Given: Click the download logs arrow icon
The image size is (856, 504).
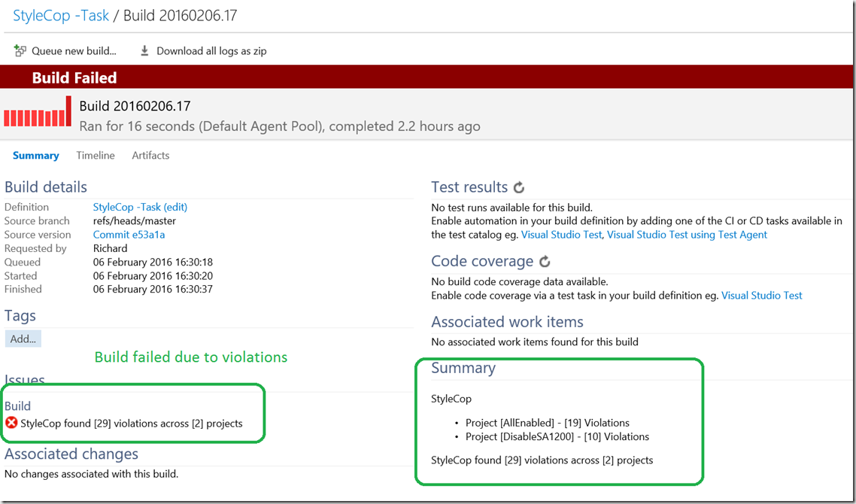Looking at the screenshot, I should (144, 51).
